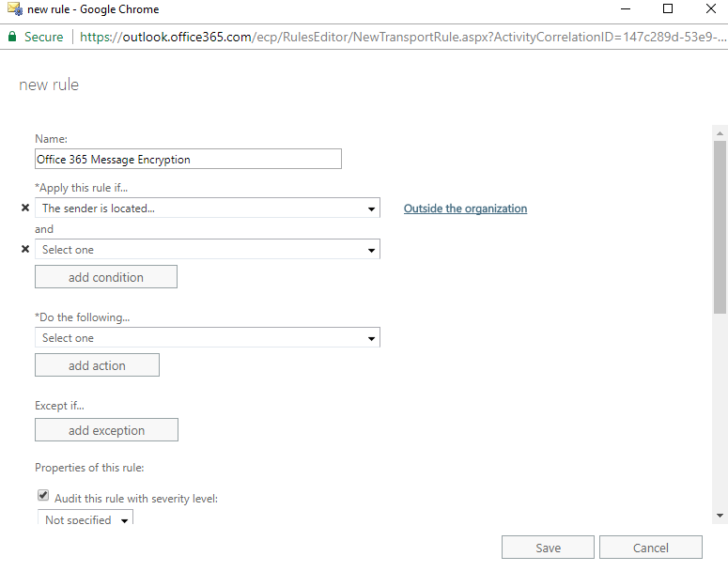728x587 pixels.
Task: Click the 'new rule' heading text
Action: pos(49,85)
